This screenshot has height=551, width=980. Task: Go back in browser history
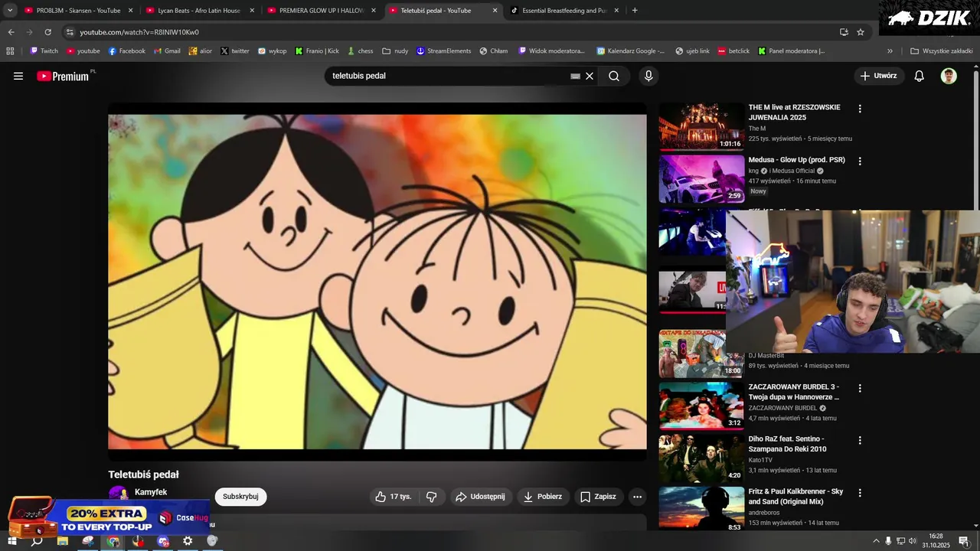11,32
